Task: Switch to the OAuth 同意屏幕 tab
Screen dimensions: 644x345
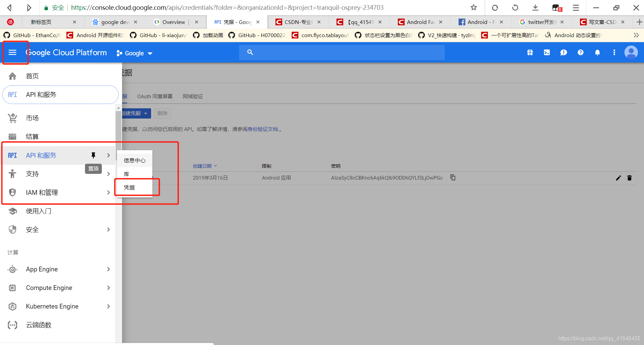Action: coord(155,97)
